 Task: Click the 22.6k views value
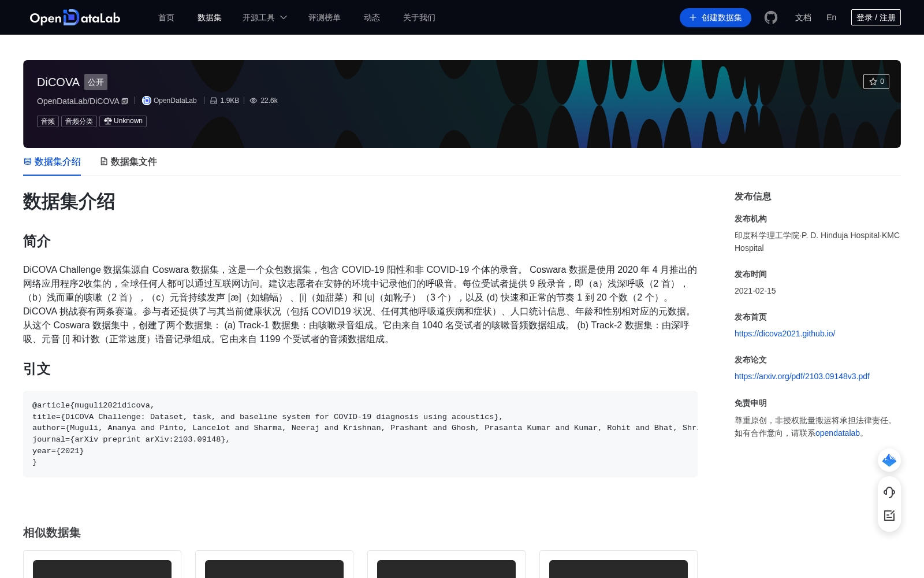point(269,101)
